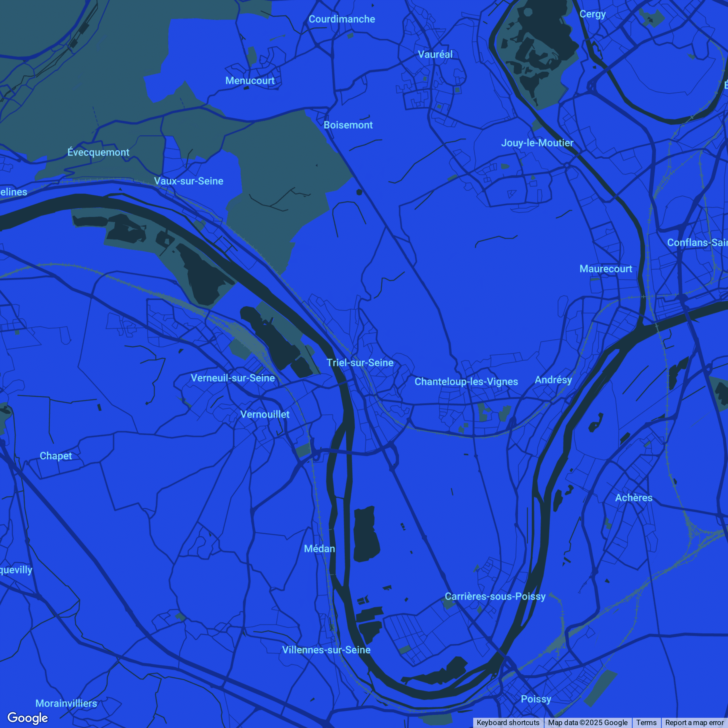Select the Maurecourt label
The height and width of the screenshot is (728, 728).
(606, 269)
